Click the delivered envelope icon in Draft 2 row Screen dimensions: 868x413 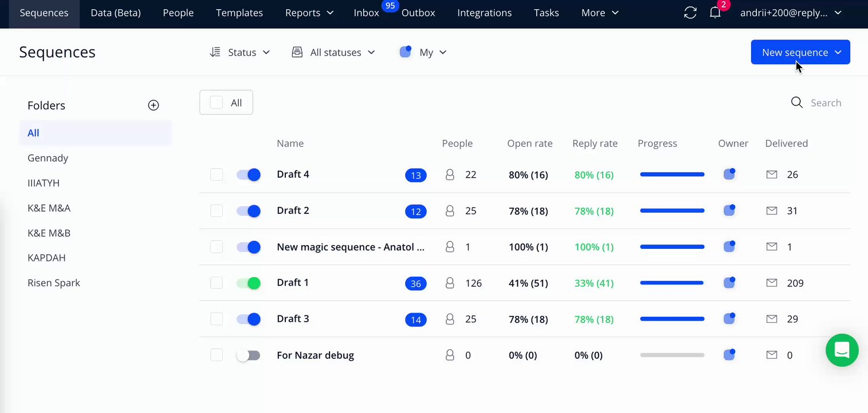(772, 211)
